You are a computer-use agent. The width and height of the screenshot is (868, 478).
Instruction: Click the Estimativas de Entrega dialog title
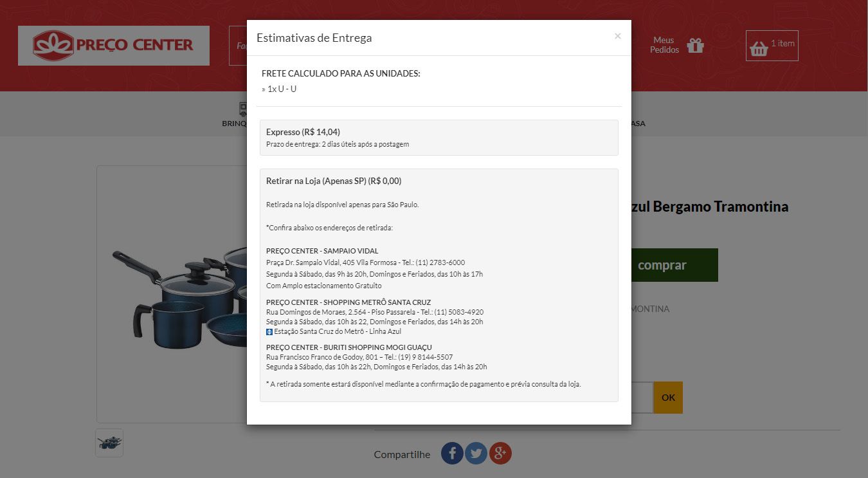(314, 38)
